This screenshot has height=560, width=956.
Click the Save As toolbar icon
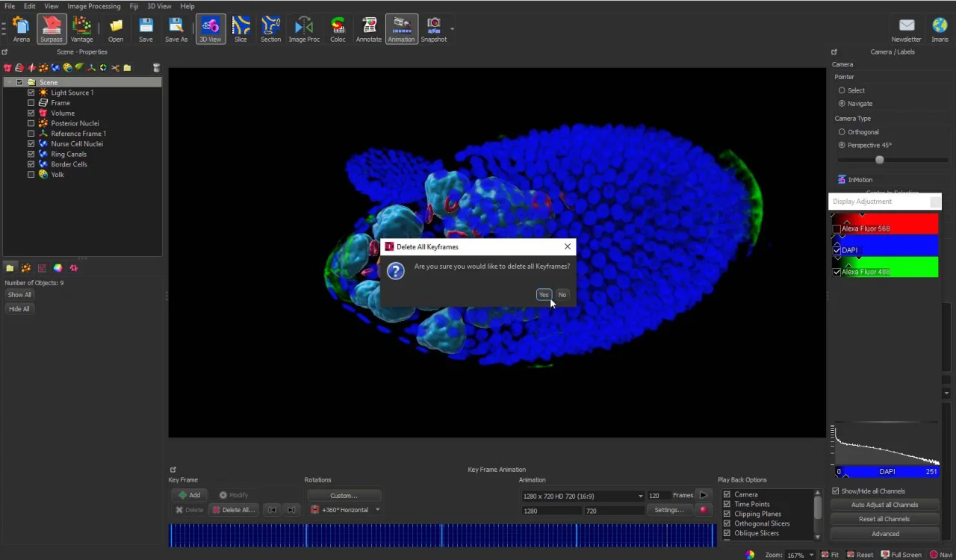[x=176, y=29]
